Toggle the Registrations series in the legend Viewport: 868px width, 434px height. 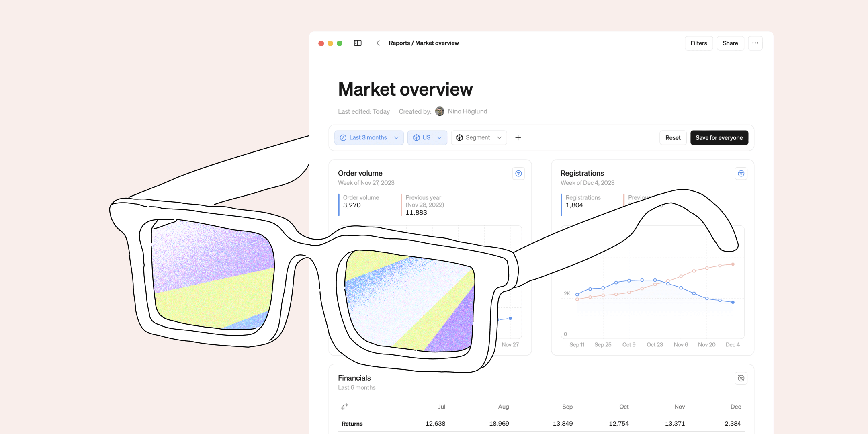coord(583,201)
